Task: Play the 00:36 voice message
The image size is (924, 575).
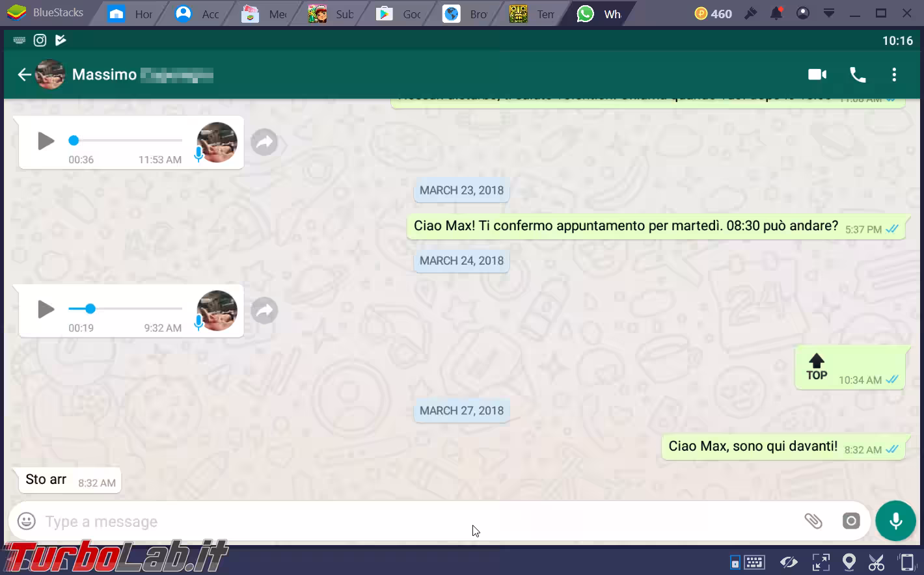Action: pyautogui.click(x=46, y=140)
